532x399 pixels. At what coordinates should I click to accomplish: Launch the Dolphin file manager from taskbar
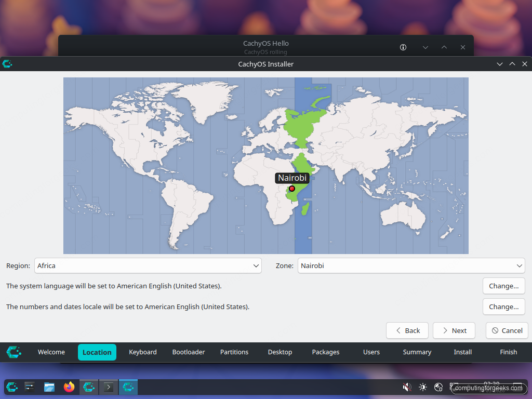(x=49, y=387)
